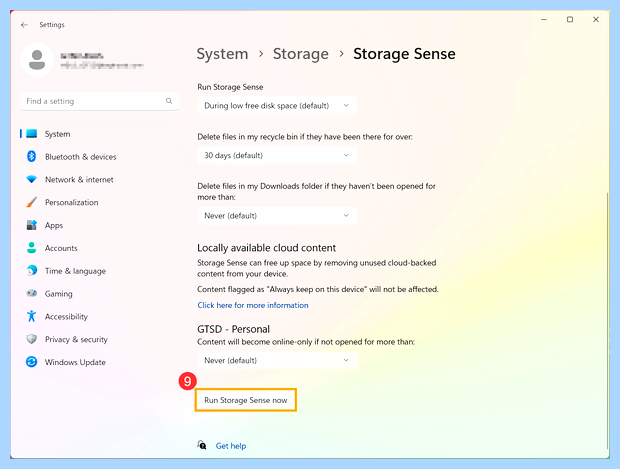The width and height of the screenshot is (620, 469).
Task: Open Privacy & security settings
Action: pyautogui.click(x=99, y=340)
